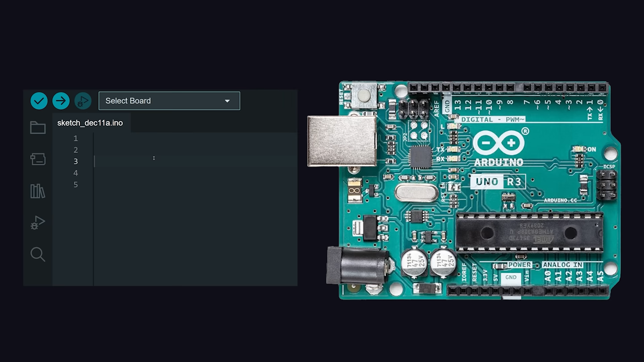Screen dimensions: 644x362
Task: Toggle the Sketchbook sidebar panel closed
Action: point(38,128)
